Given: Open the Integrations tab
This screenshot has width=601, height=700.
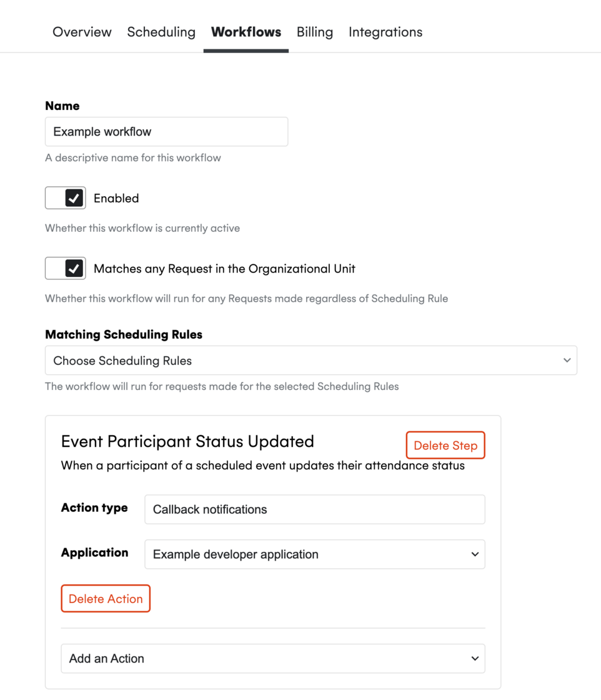Looking at the screenshot, I should (x=385, y=32).
